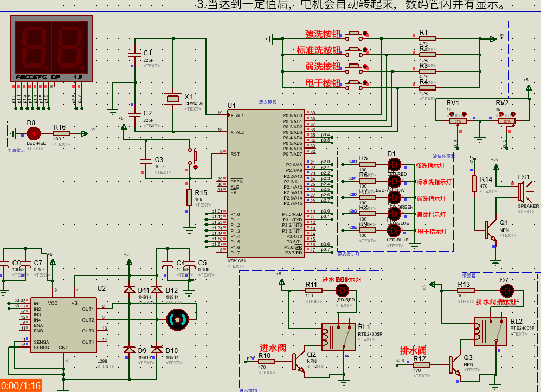Select the 强洗指示灯 LED D1

coord(394,165)
